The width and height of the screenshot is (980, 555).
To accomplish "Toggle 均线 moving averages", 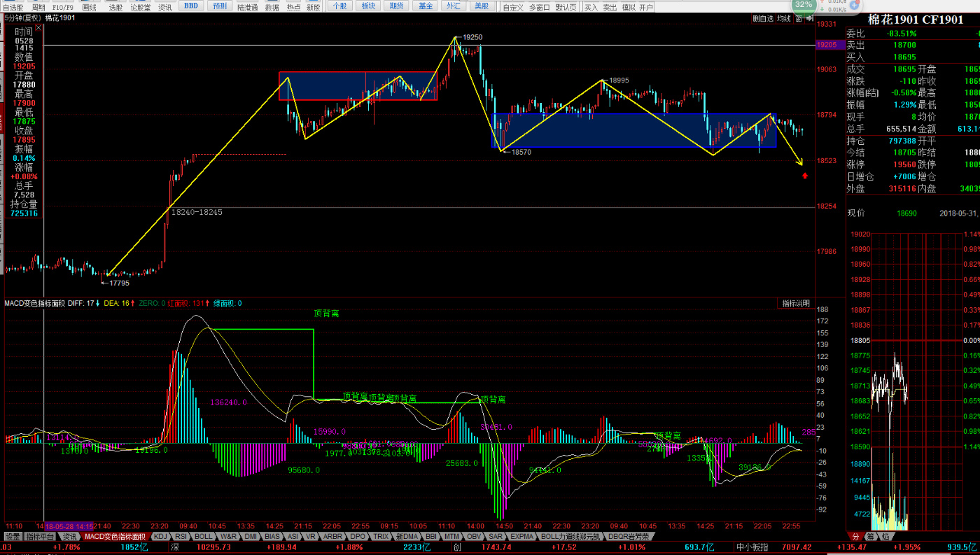I will pyautogui.click(x=785, y=18).
